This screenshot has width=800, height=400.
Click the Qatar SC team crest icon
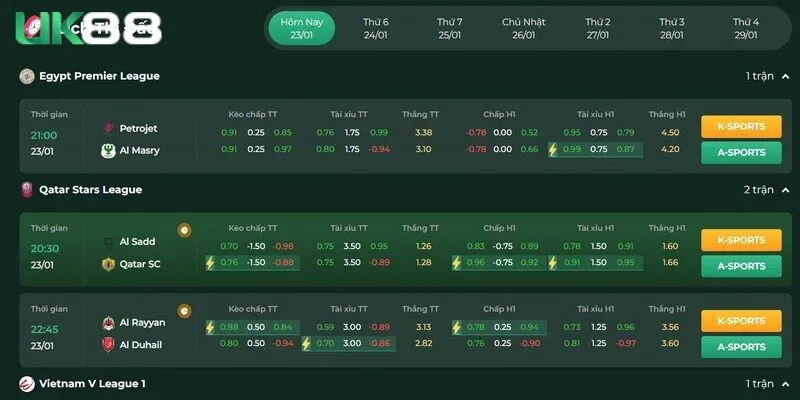[x=108, y=264]
